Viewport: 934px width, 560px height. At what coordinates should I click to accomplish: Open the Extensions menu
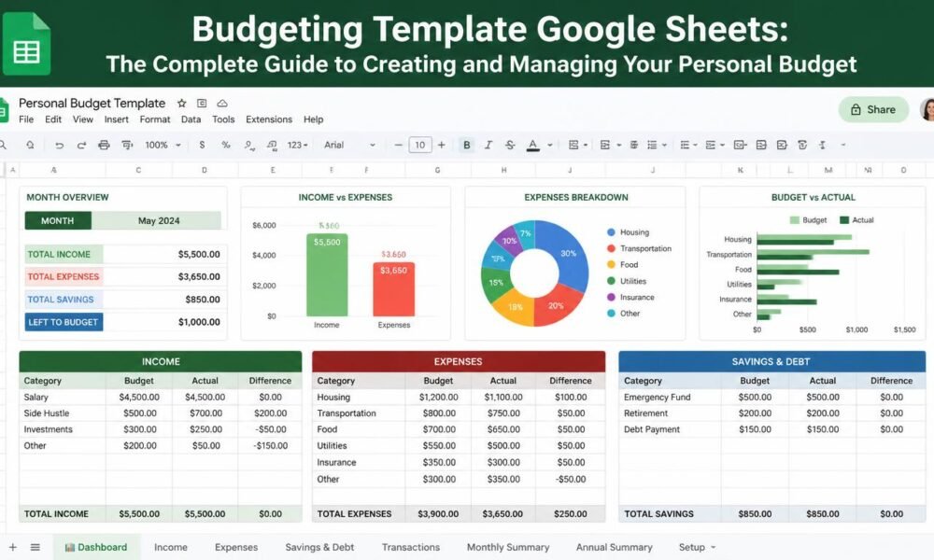269,119
